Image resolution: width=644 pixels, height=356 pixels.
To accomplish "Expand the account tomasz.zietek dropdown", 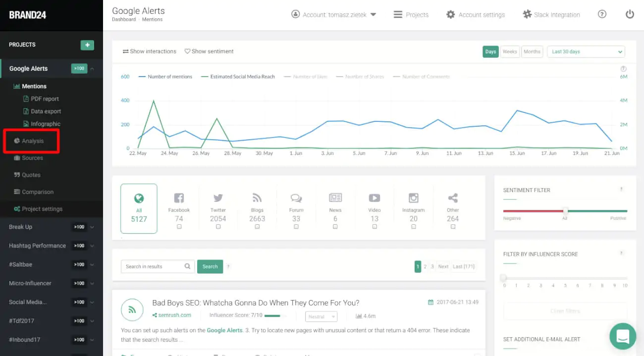I will [x=334, y=14].
